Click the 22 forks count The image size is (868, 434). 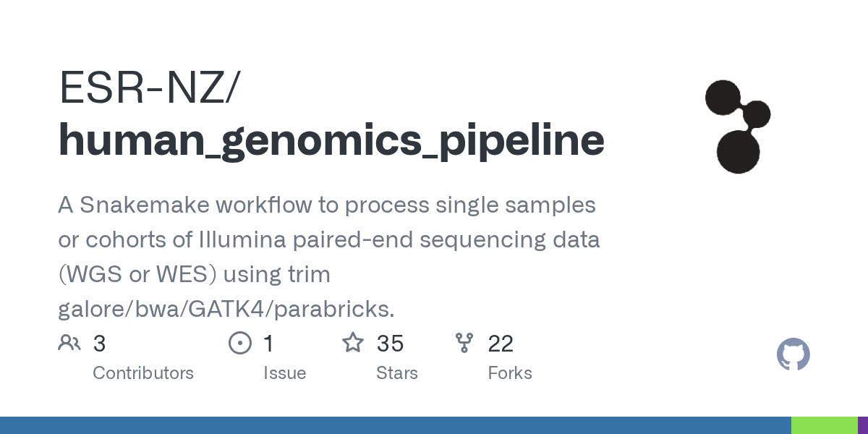point(501,344)
